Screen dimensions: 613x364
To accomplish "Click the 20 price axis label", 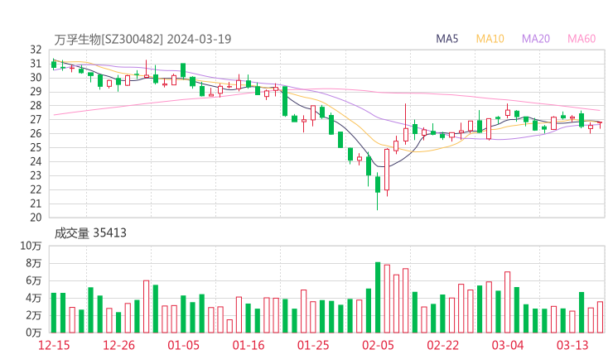I will point(36,218).
